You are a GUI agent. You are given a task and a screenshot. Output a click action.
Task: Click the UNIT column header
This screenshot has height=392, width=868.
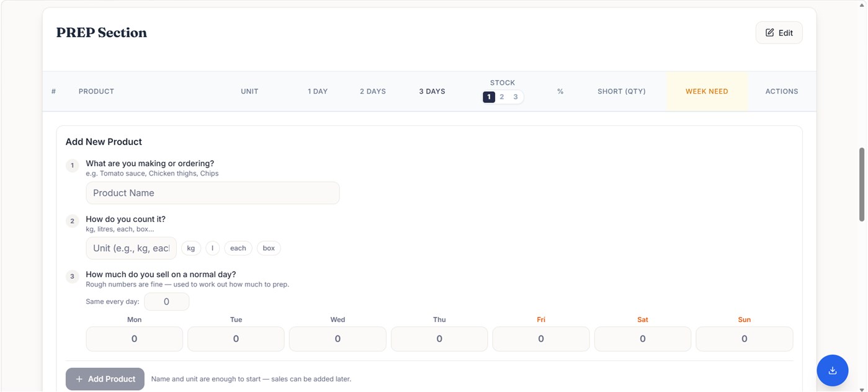249,91
